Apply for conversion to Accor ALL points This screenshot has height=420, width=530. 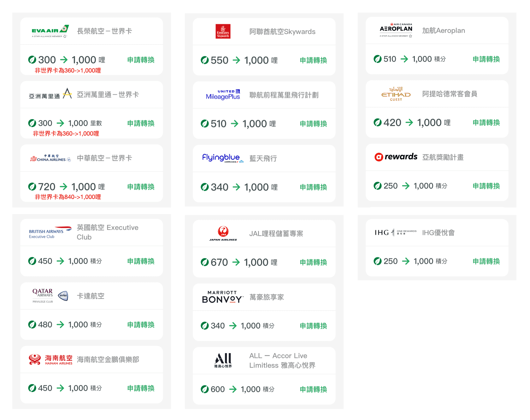click(x=313, y=389)
